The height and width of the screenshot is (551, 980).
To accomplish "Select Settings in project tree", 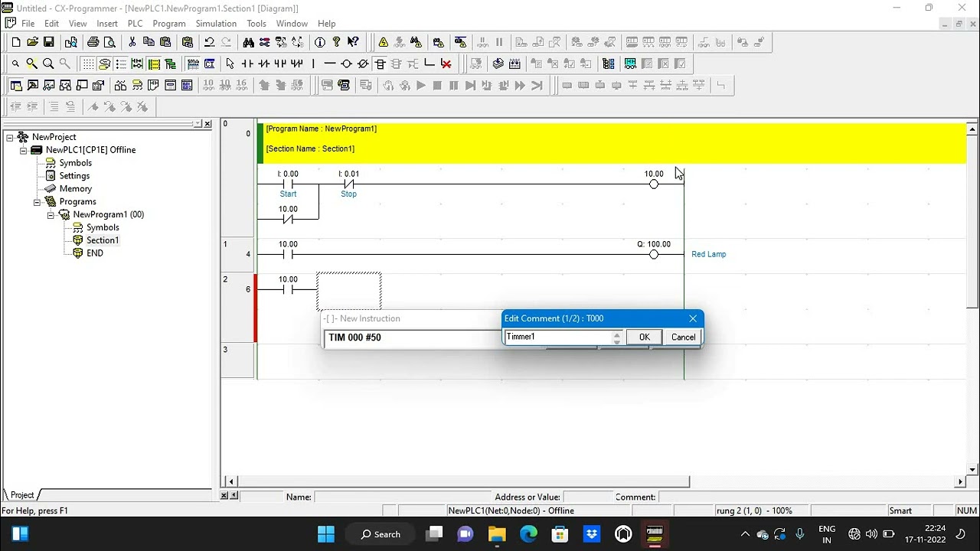I will click(x=74, y=176).
